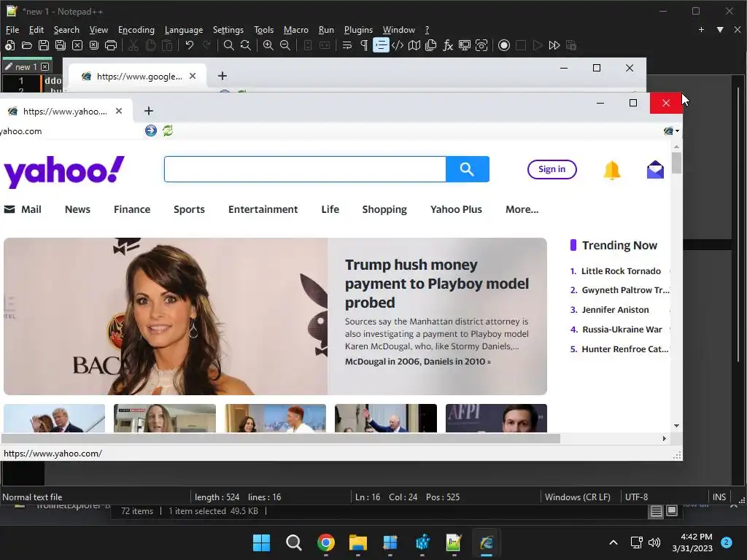Image resolution: width=747 pixels, height=560 pixels.
Task: Open Entertainment on Yahoo navigation
Action: [263, 209]
